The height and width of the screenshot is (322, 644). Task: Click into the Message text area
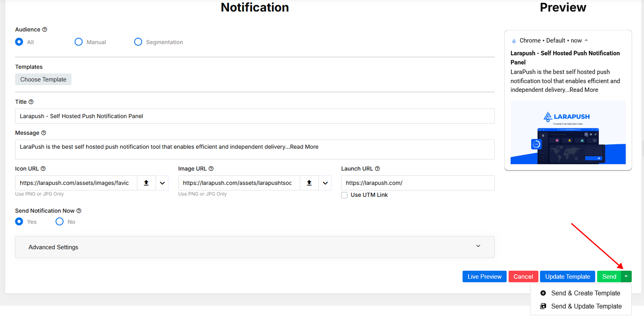coord(255,149)
